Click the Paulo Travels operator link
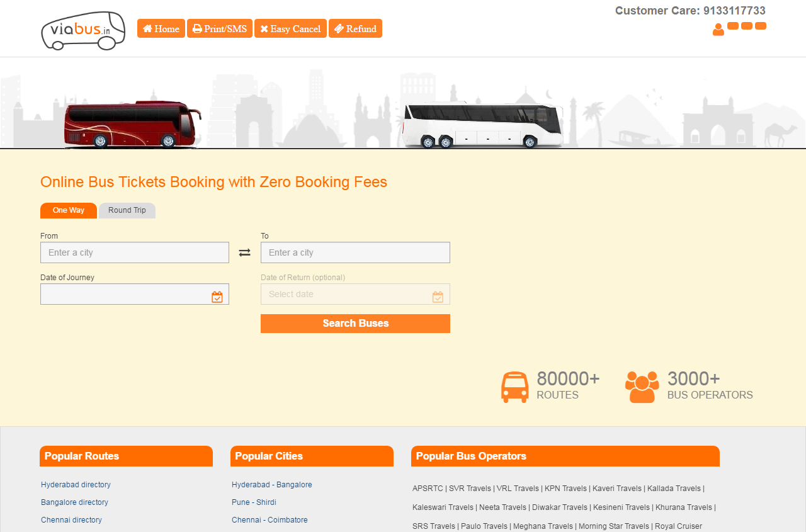 484,526
